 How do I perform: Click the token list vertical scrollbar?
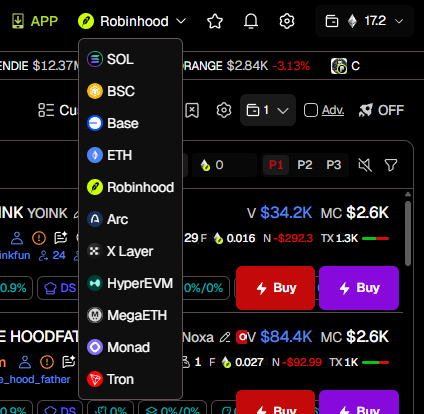pos(408,233)
